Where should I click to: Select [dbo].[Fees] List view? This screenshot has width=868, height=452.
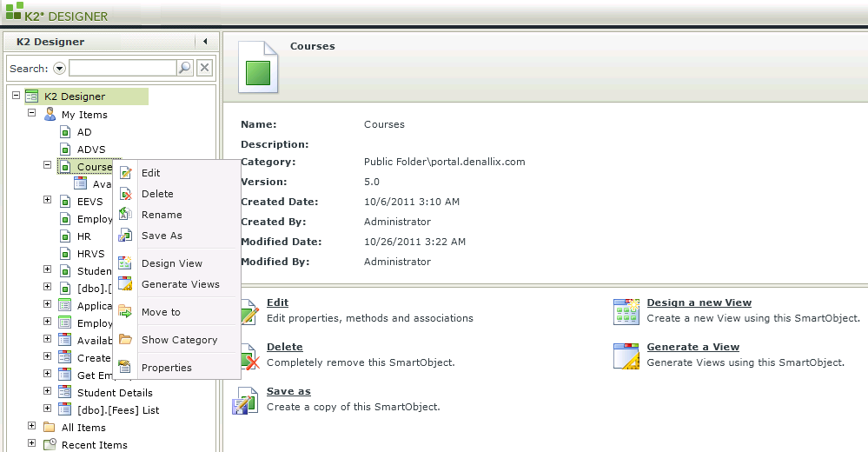coord(118,410)
